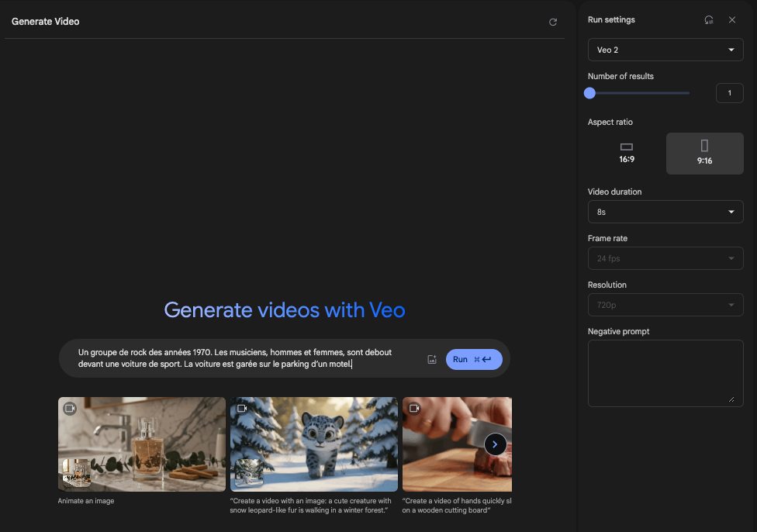Click the Number of results slider handle
This screenshot has width=757, height=532.
pyautogui.click(x=589, y=93)
